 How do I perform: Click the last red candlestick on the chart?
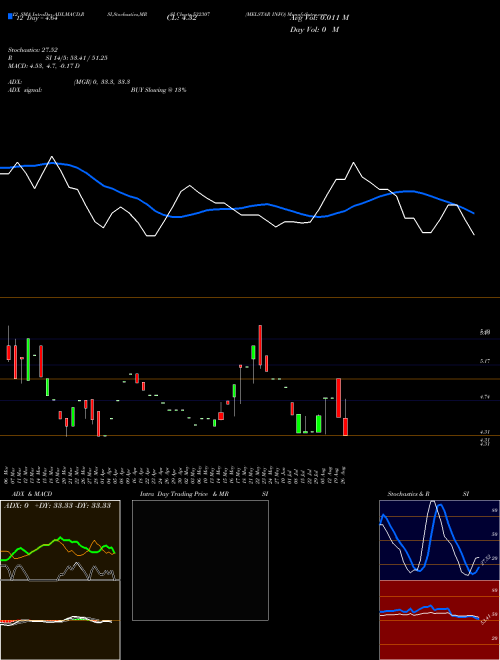346,426
